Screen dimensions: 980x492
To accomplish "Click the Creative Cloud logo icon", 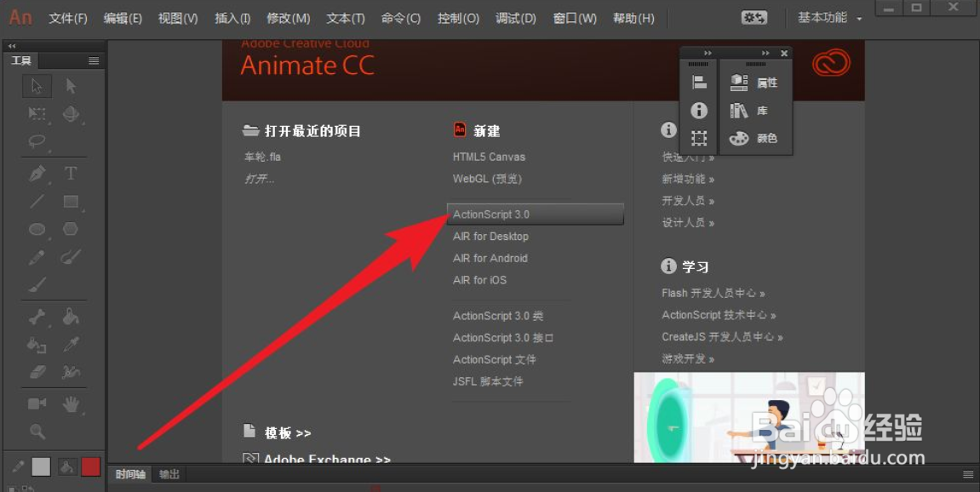I will coord(831,63).
